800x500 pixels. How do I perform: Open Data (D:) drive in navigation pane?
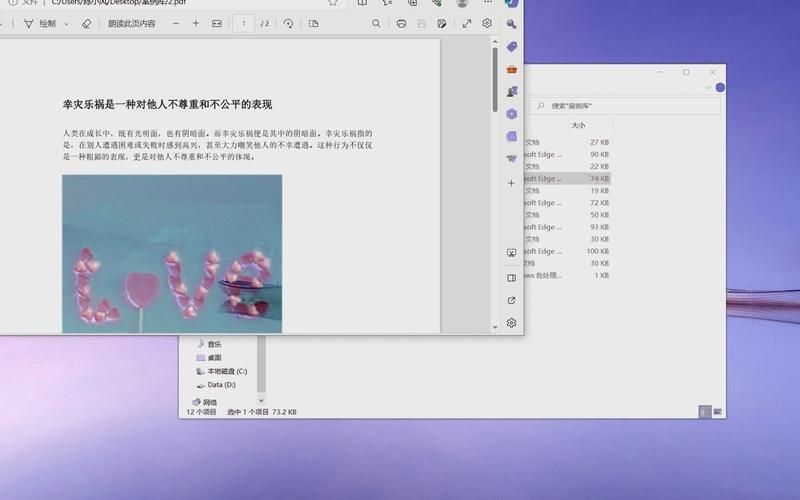click(x=216, y=385)
